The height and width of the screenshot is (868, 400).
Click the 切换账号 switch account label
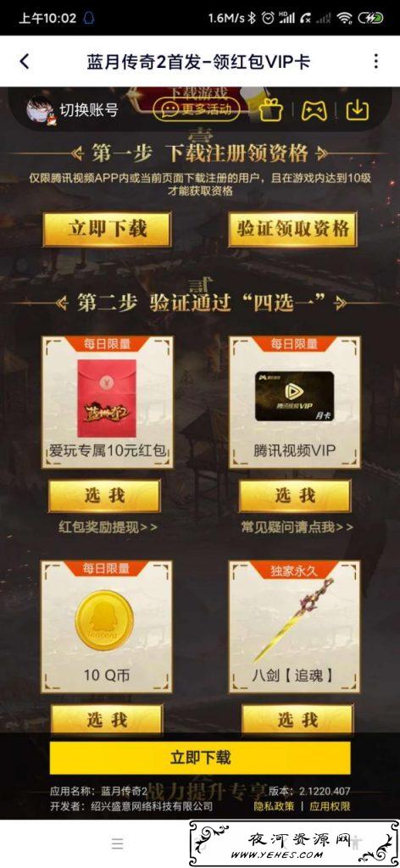coord(88,109)
